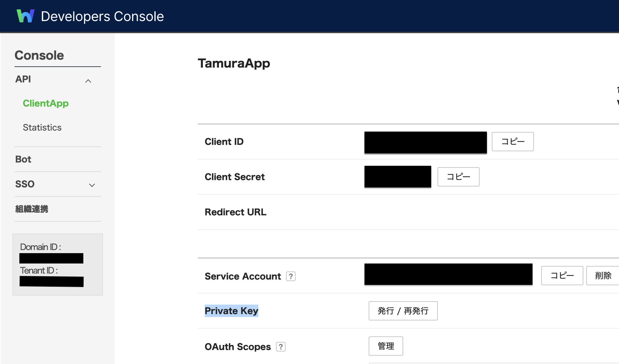Screen dimensions: 619x364
Task: Expand the SSO section chevron
Action: click(92, 185)
